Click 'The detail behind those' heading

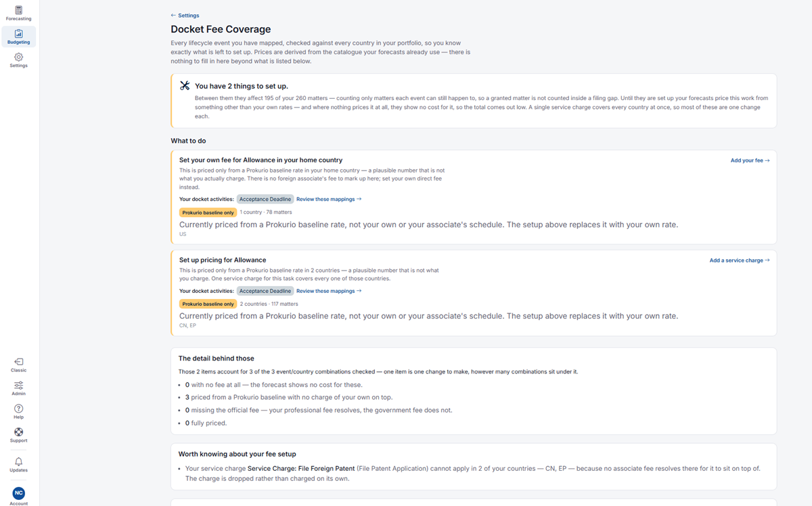point(217,359)
